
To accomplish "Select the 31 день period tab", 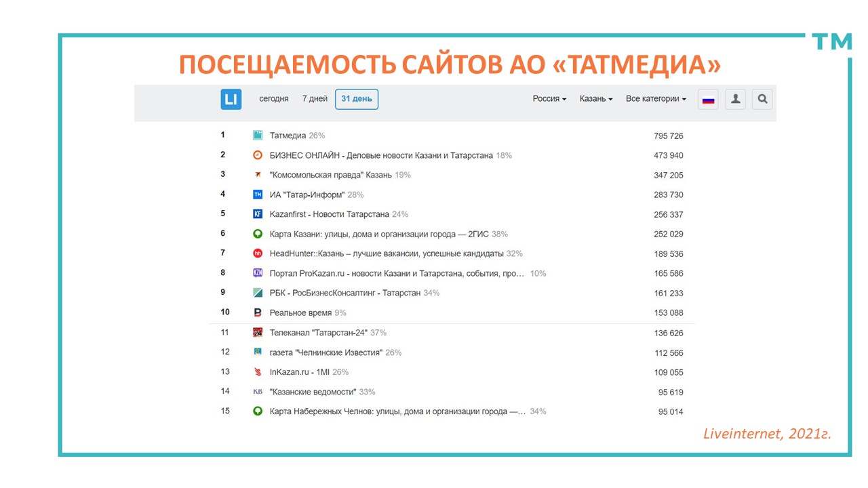I will [357, 99].
